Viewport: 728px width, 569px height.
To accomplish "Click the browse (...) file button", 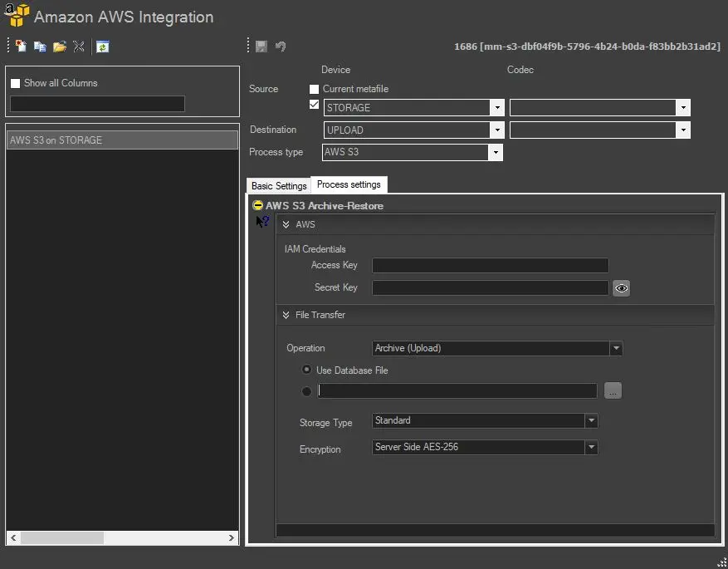I will point(613,391).
